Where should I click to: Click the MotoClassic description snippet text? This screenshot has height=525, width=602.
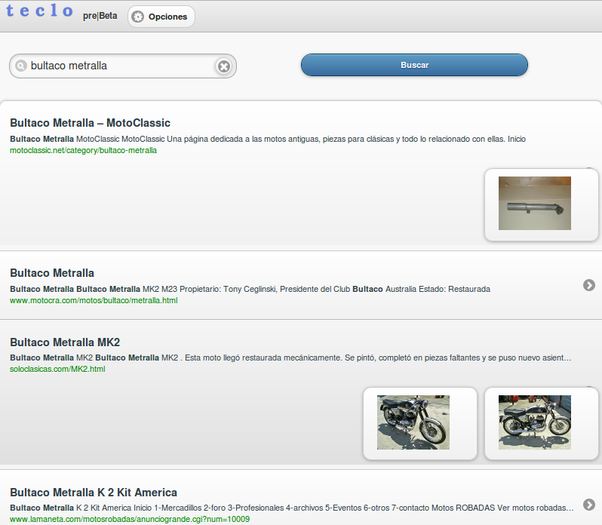coord(268,139)
